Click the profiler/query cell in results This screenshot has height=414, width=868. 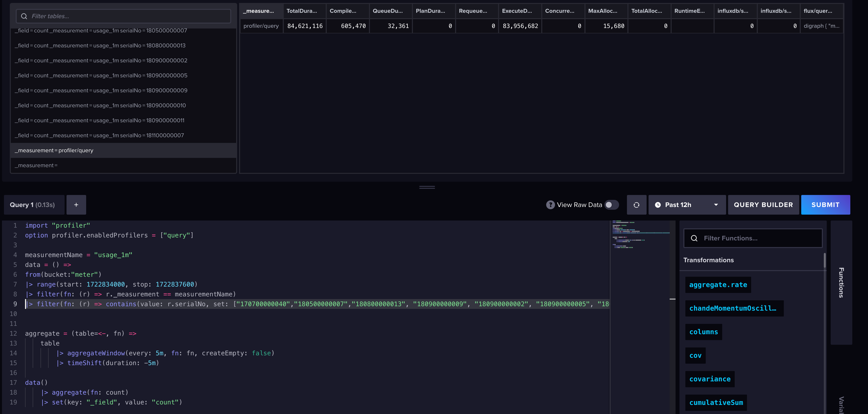(x=261, y=26)
